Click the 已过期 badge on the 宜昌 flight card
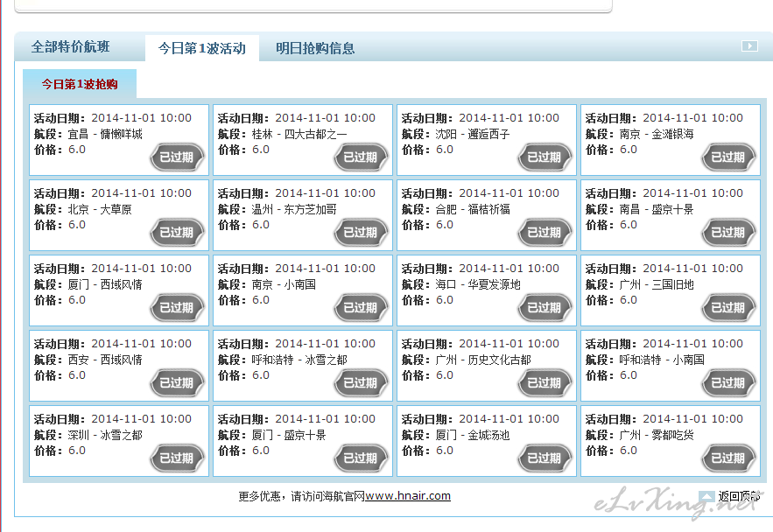Screen dimensions: 773x532 pos(177,157)
